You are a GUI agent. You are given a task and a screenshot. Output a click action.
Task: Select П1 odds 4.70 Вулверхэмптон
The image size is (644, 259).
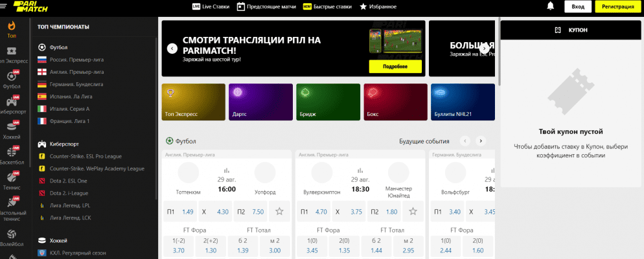(x=314, y=211)
